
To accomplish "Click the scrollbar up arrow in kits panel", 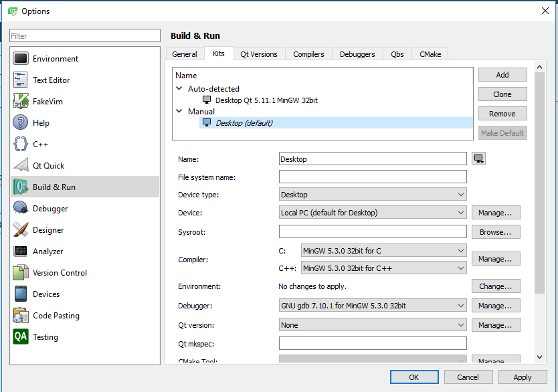I will tap(539, 67).
